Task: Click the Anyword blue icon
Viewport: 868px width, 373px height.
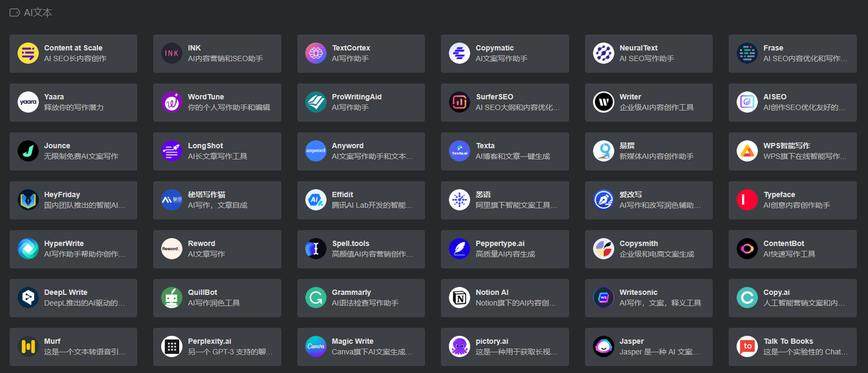Action: 316,151
